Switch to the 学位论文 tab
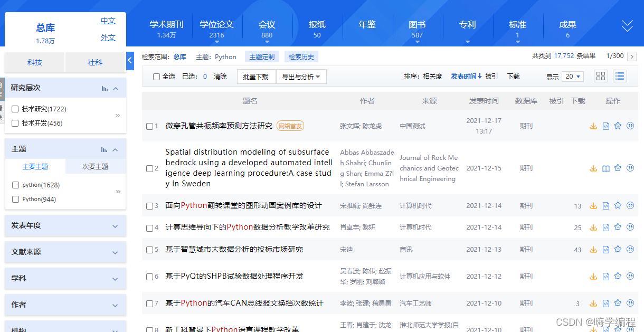This screenshot has width=644, height=332. [217, 25]
